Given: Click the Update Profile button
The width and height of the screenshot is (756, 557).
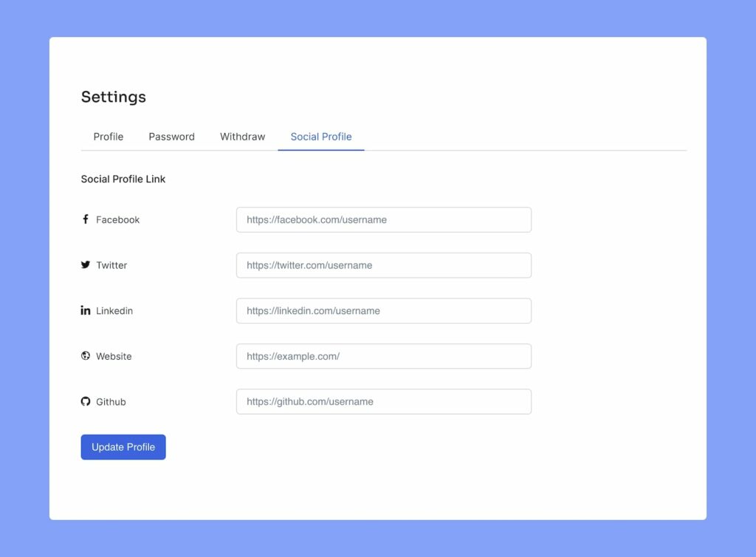Looking at the screenshot, I should pos(123,447).
